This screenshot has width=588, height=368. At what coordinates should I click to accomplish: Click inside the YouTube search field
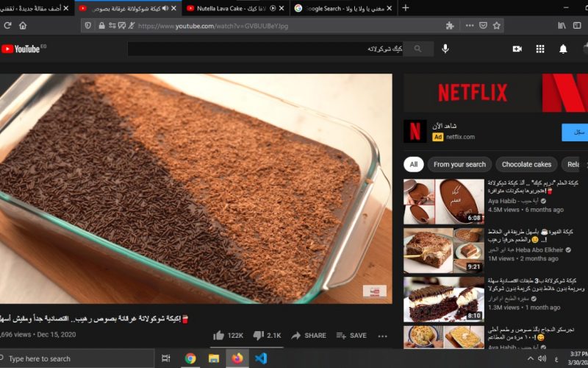click(265, 49)
